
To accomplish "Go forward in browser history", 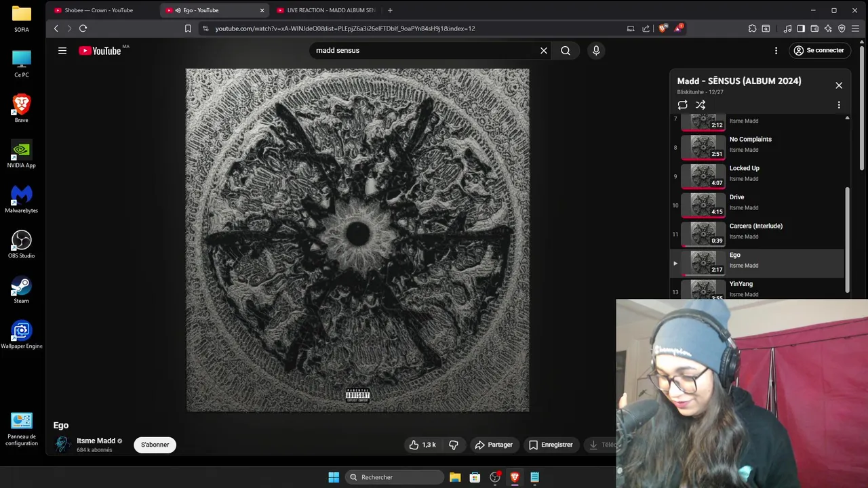I will 69,28.
